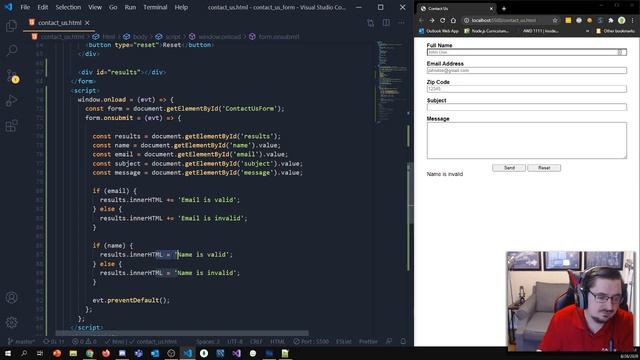The image size is (640, 360).
Task: Click the ESLint status bar item
Action: 344,341
